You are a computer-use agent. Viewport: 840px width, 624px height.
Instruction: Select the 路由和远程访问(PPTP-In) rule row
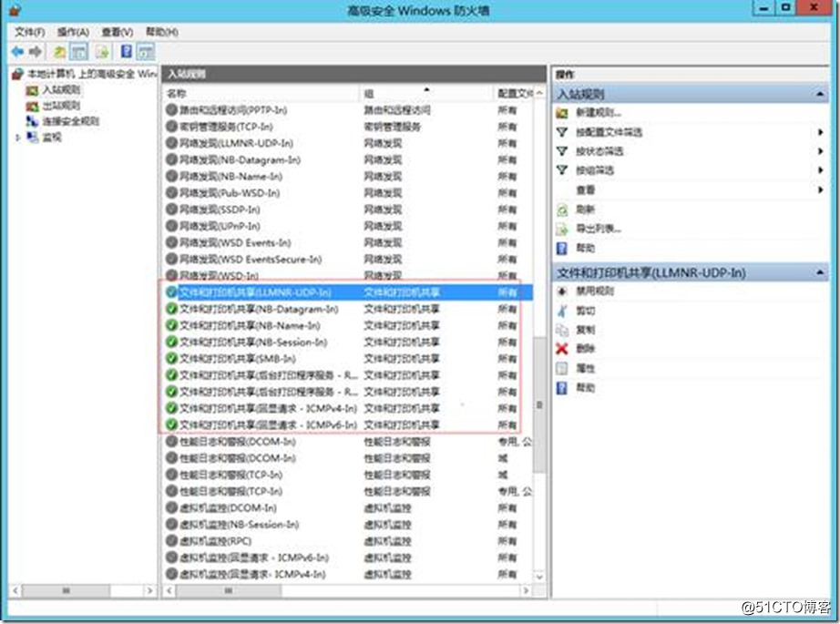tap(348, 110)
